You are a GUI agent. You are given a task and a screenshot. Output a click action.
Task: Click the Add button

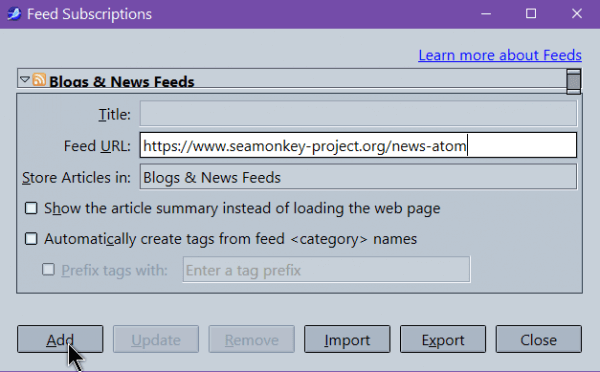click(60, 339)
